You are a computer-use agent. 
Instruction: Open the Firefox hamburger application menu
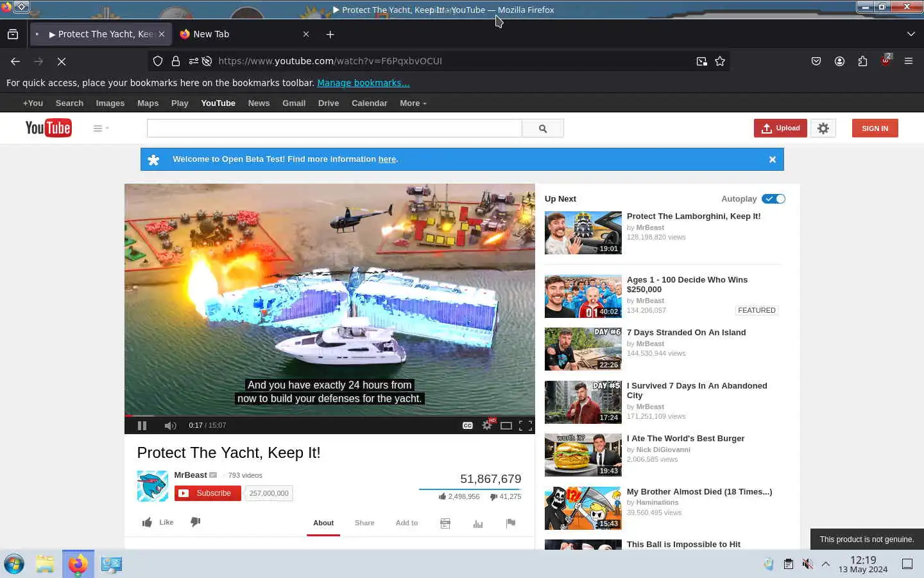click(x=909, y=61)
